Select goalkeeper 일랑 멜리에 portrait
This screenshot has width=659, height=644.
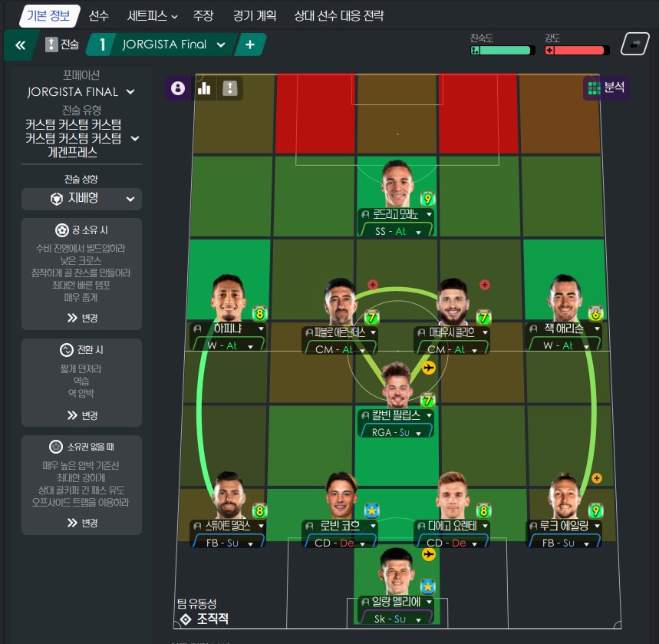tap(397, 571)
